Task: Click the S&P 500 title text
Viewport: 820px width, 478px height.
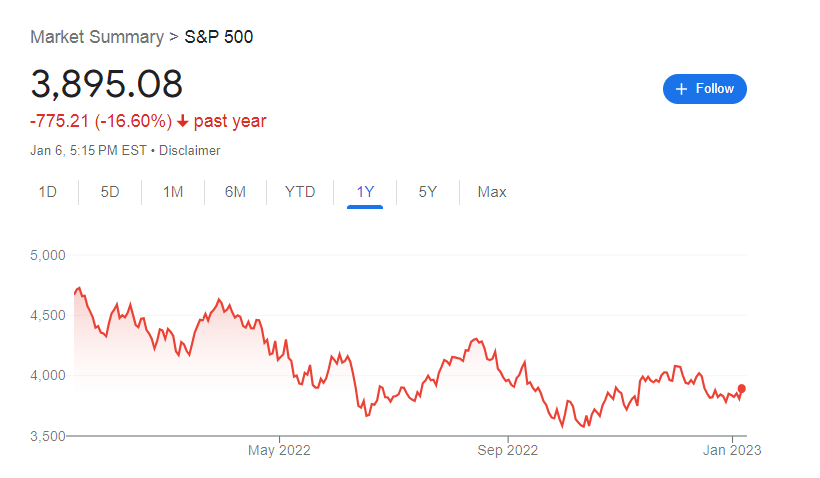Action: click(219, 37)
